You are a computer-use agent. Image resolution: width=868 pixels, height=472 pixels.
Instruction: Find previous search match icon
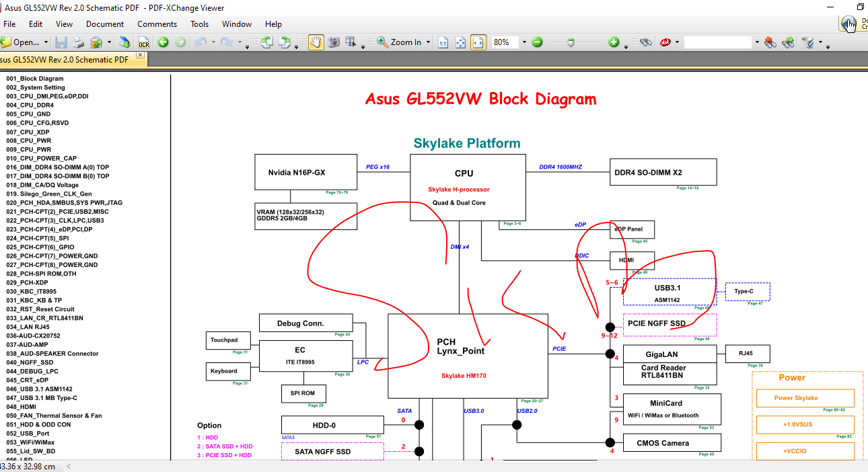(770, 42)
